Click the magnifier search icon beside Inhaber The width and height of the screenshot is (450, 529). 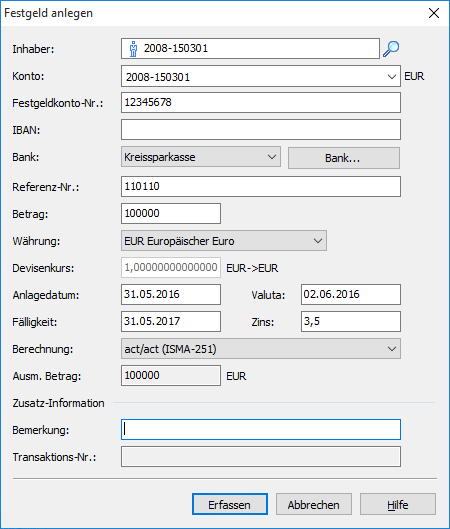click(x=391, y=49)
